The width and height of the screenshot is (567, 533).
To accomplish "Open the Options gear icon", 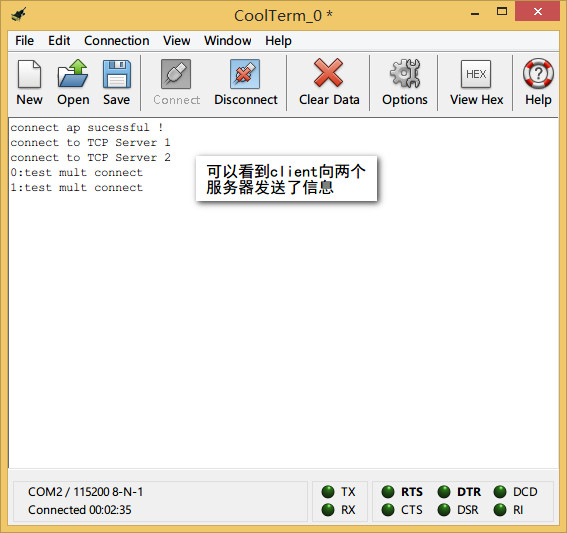I will click(405, 73).
